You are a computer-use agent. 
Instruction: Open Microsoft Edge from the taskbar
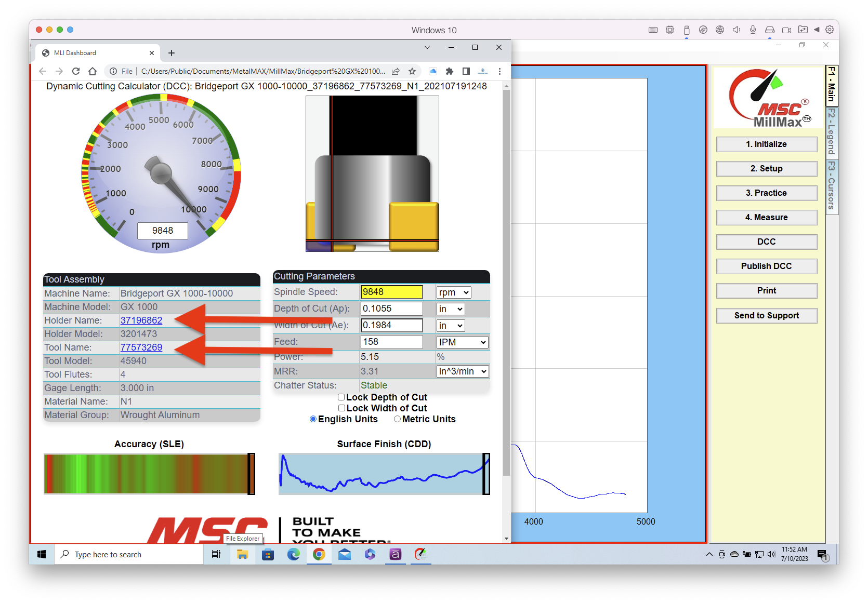(x=294, y=554)
